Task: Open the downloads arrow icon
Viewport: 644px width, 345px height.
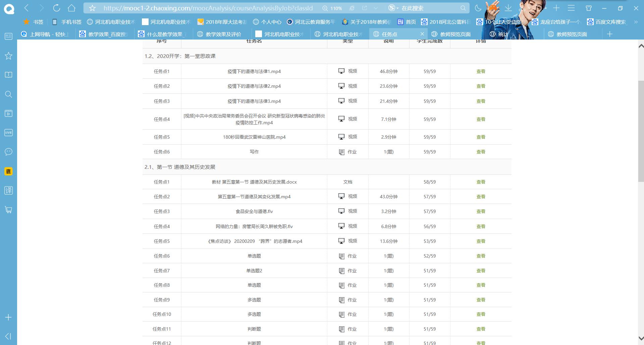Action: tap(508, 8)
